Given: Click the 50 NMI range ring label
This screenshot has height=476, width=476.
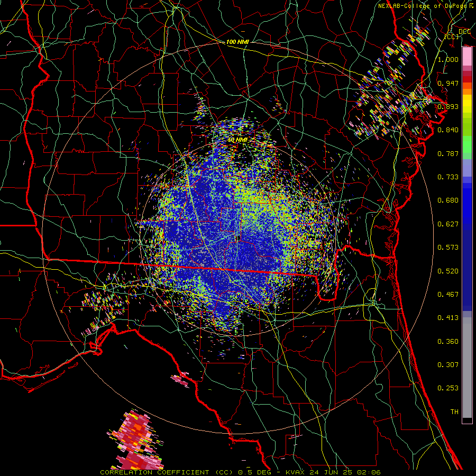Looking at the screenshot, I should click(x=237, y=140).
